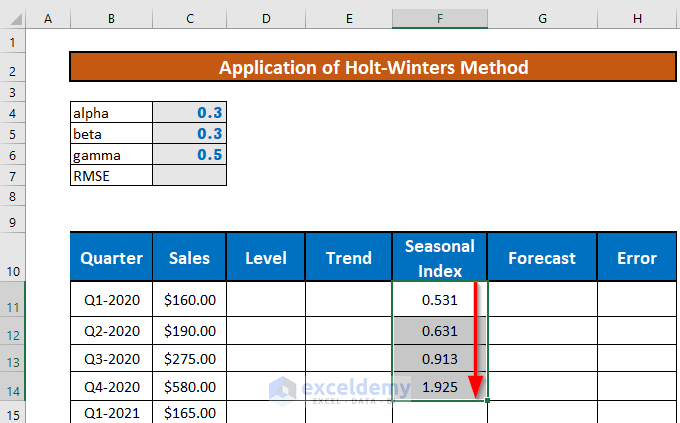Select the beta label cell
The image size is (680, 423).
tap(111, 133)
